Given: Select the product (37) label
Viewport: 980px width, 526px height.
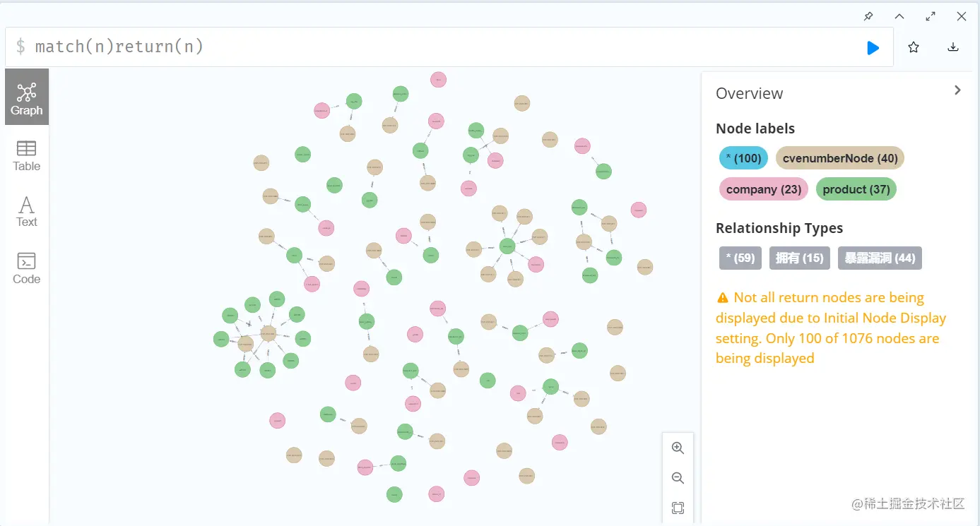Looking at the screenshot, I should click(856, 189).
